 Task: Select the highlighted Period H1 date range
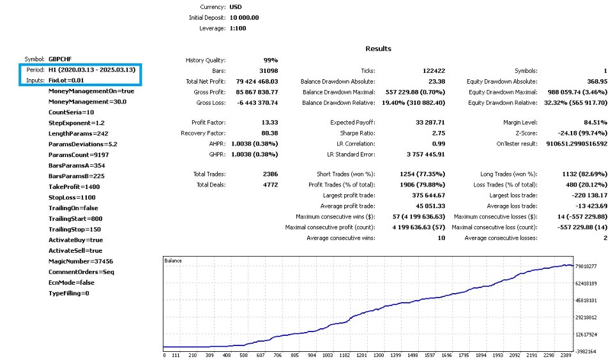point(92,70)
